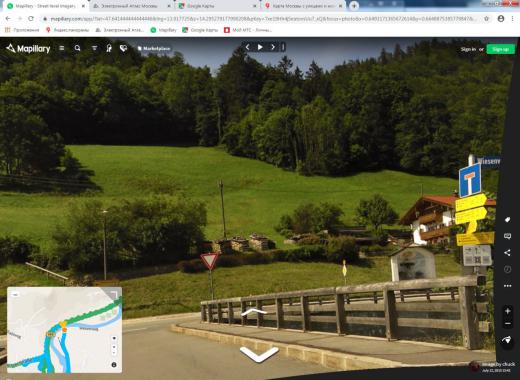Open the search tool in Mapillary toolbar

click(x=77, y=48)
